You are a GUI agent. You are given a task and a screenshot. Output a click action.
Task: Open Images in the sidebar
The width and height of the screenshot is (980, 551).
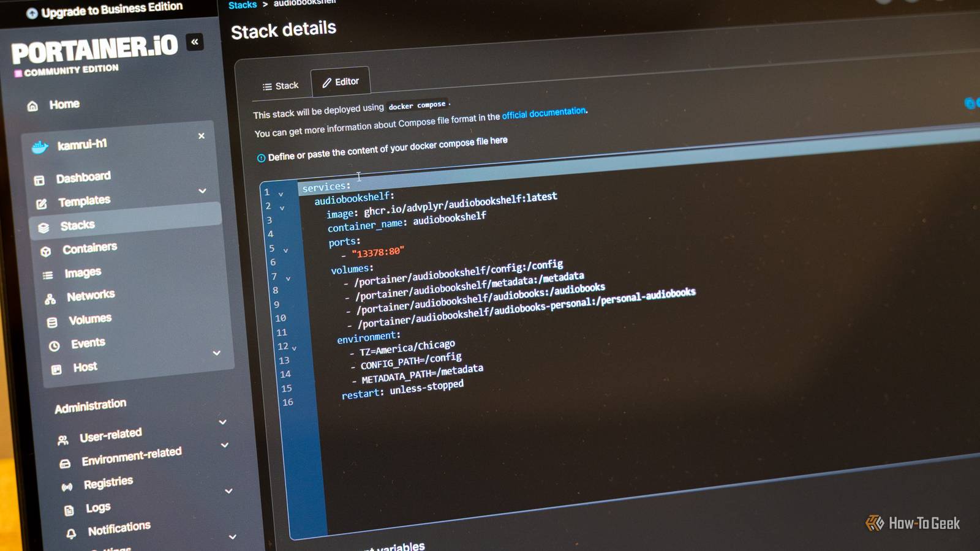[83, 272]
